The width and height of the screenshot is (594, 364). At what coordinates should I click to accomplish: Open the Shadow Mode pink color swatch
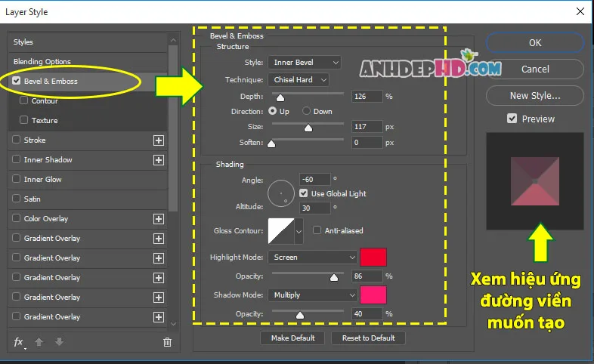point(373,295)
